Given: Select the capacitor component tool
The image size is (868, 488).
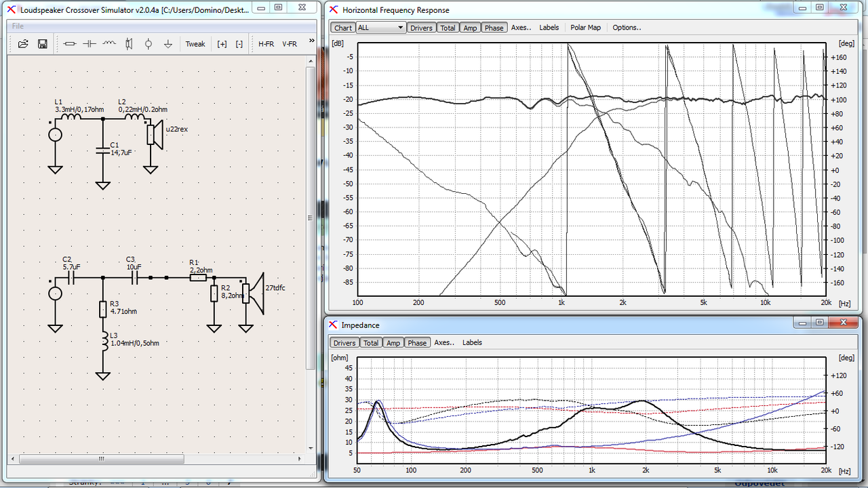Looking at the screenshot, I should click(90, 43).
